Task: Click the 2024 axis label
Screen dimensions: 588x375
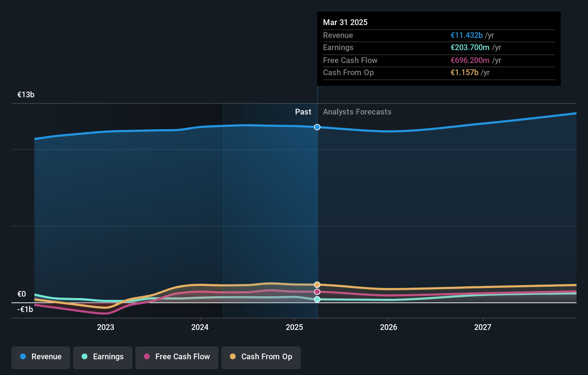Action: pyautogui.click(x=200, y=327)
